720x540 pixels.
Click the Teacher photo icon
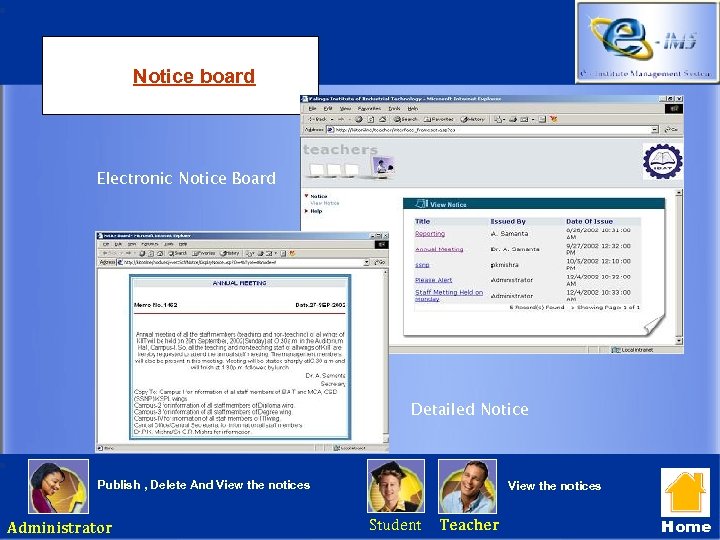[x=467, y=486]
